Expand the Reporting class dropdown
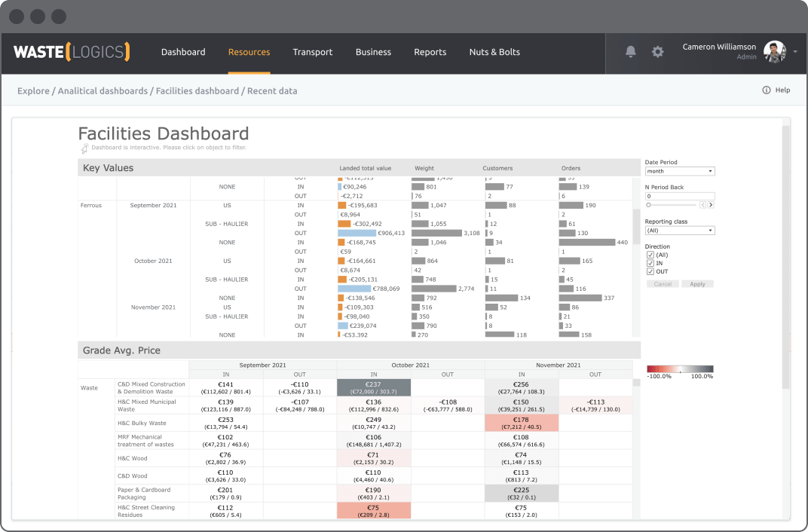Screen dimensions: 808x532 [x=680, y=231]
